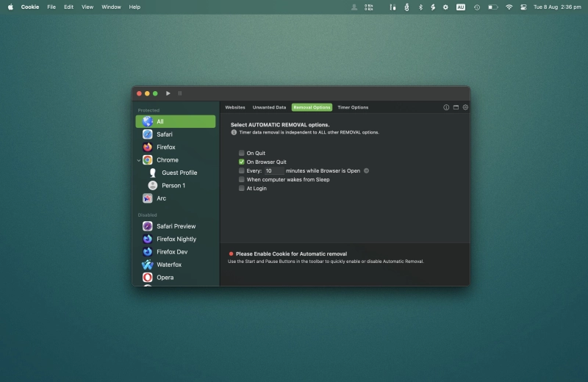This screenshot has height=382, width=588.
Task: Open the Edit menu
Action: pyautogui.click(x=68, y=7)
